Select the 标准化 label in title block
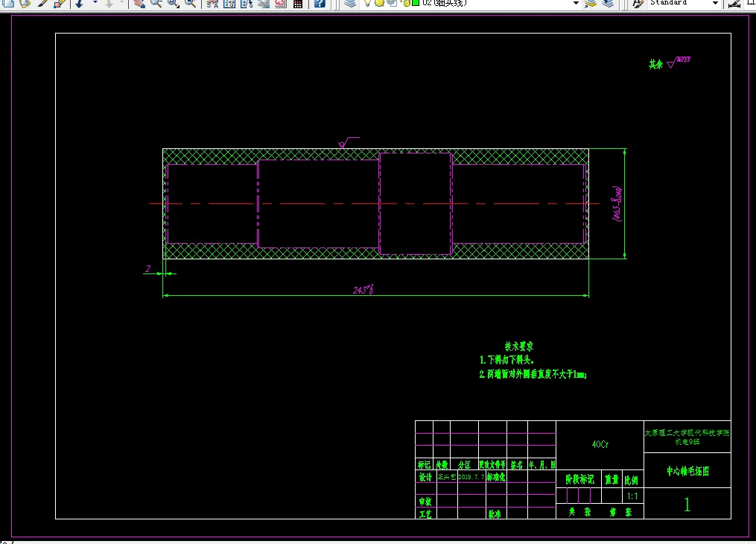The height and width of the screenshot is (544, 756). tap(496, 477)
